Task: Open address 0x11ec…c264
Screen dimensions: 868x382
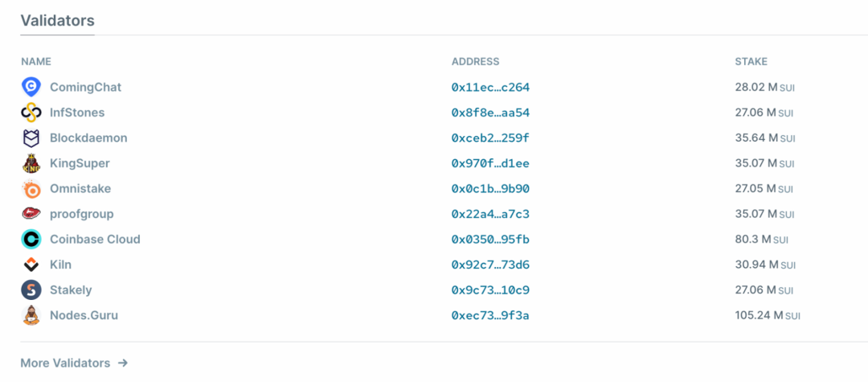Action: [x=490, y=88]
